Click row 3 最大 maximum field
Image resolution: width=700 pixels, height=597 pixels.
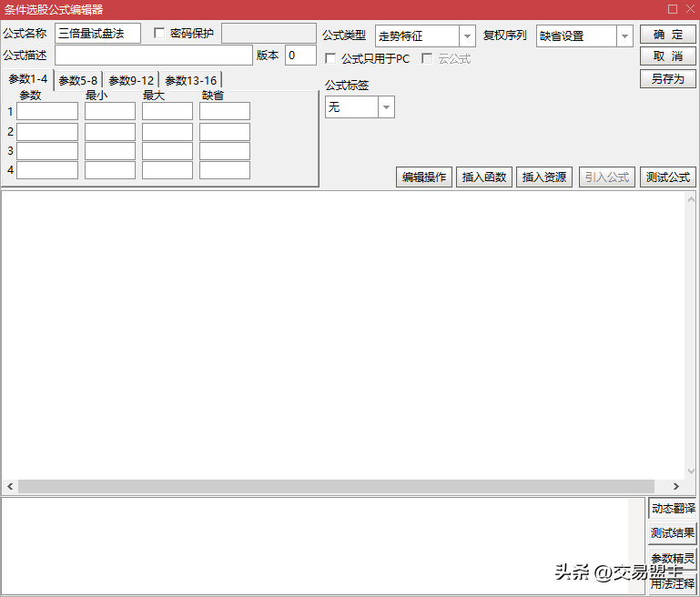[x=167, y=151]
